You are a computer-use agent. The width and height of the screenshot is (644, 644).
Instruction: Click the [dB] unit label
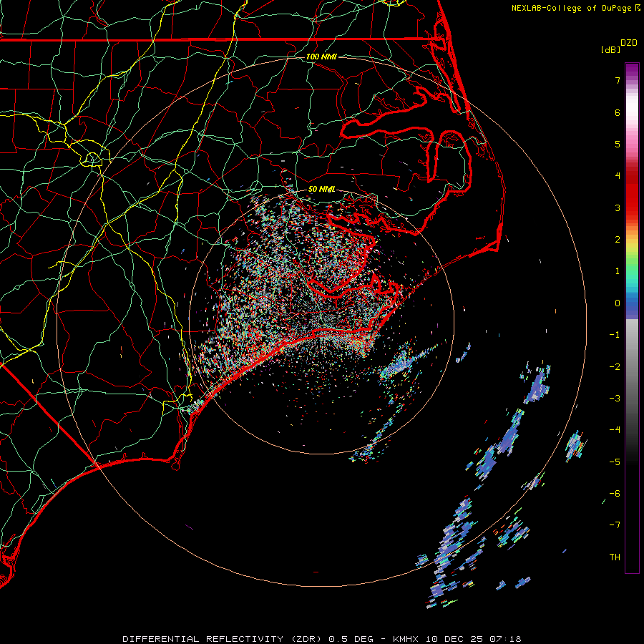(x=610, y=49)
